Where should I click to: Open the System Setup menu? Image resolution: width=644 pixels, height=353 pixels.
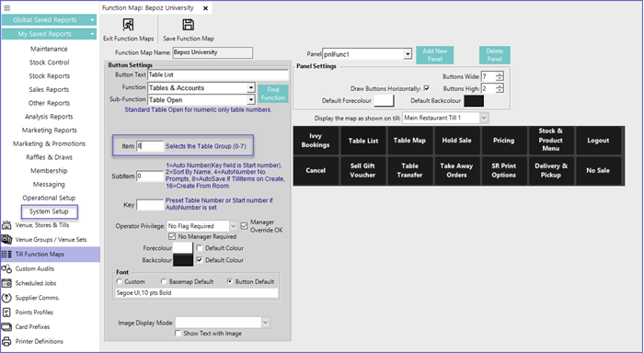point(49,211)
